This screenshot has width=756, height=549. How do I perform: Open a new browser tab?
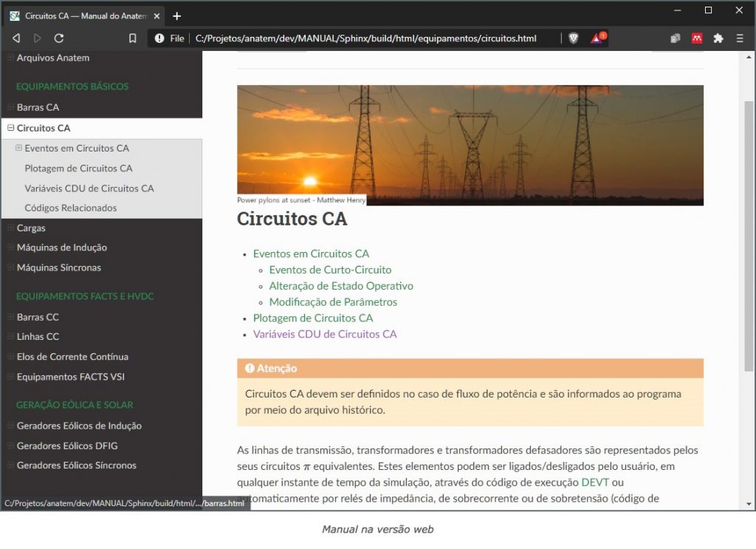click(x=176, y=16)
